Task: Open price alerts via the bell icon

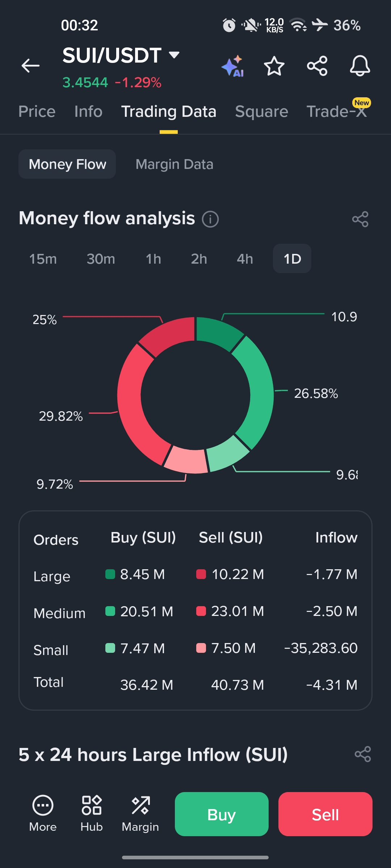Action: [x=360, y=66]
